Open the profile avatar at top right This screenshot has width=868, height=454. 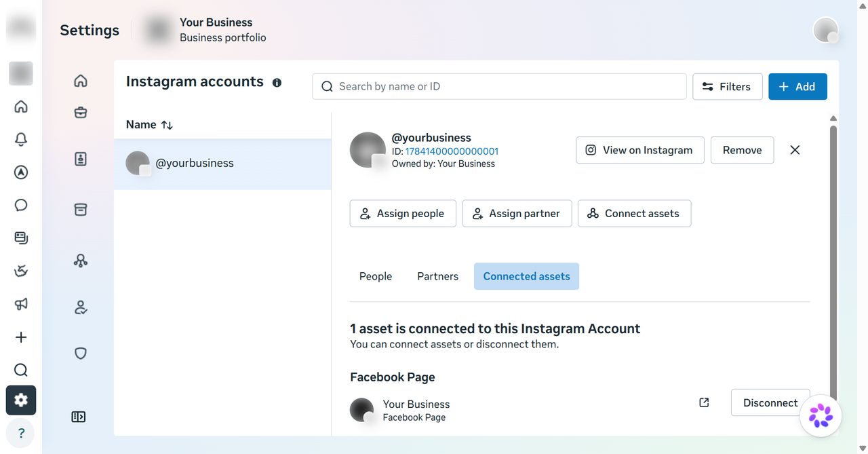pos(825,30)
